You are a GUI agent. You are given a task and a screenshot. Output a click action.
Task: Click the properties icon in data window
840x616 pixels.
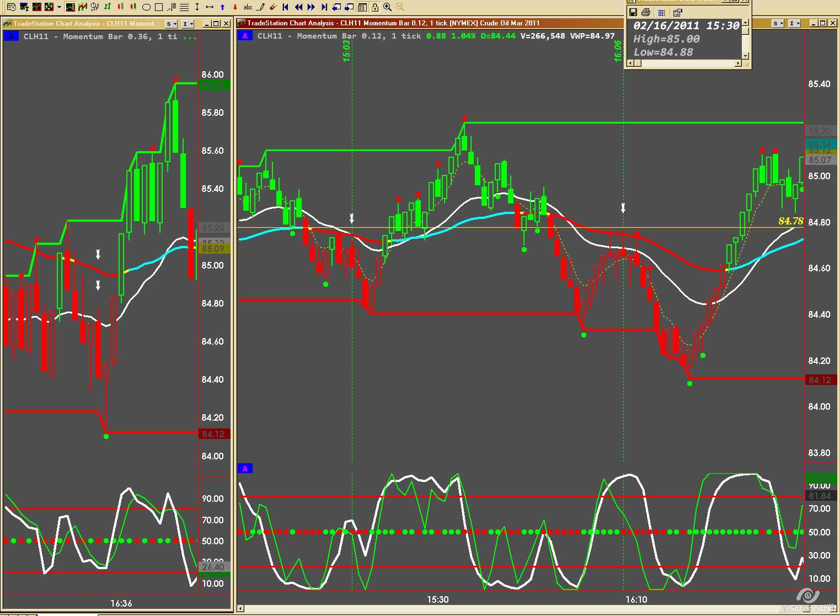(678, 12)
